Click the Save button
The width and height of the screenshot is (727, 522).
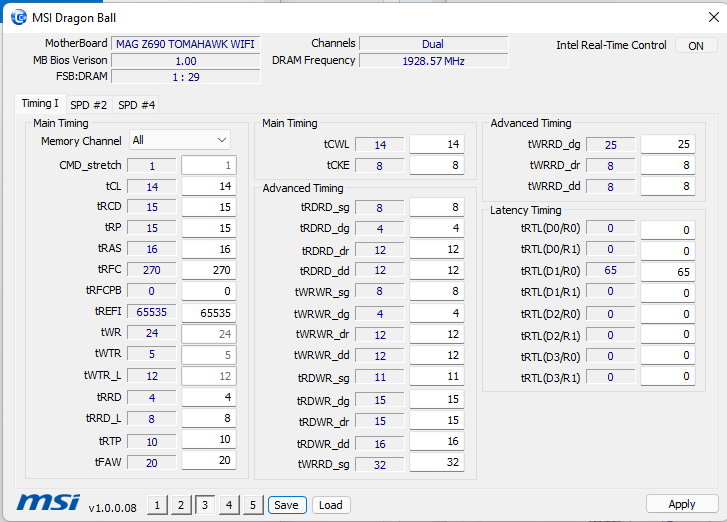click(x=287, y=505)
